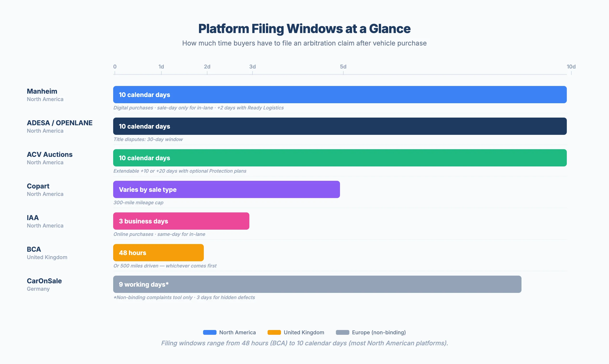Click the bottom filing windows summary text
Screen dimensions: 609x364
(x=304, y=343)
